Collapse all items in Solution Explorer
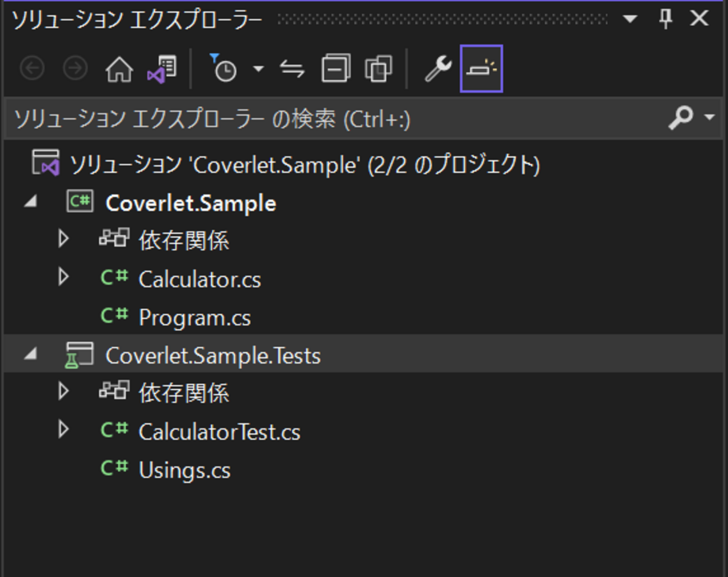This screenshot has width=728, height=577. tap(335, 69)
